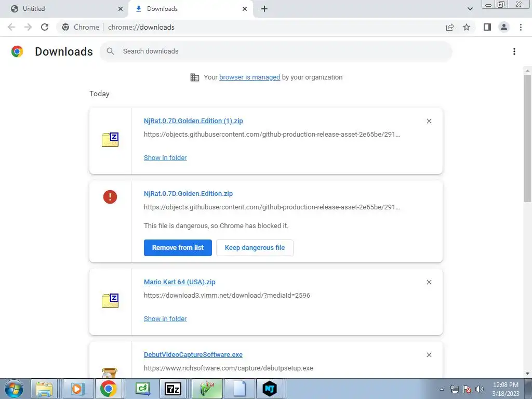Open the green chart app in taskbar
Image resolution: width=532 pixels, height=399 pixels.
tap(208, 389)
